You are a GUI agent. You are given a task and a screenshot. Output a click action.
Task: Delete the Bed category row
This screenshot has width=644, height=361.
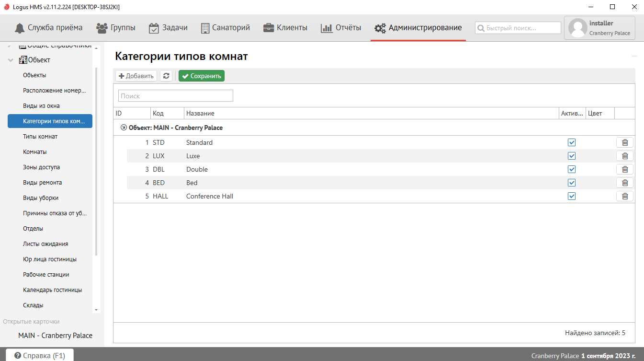point(624,183)
